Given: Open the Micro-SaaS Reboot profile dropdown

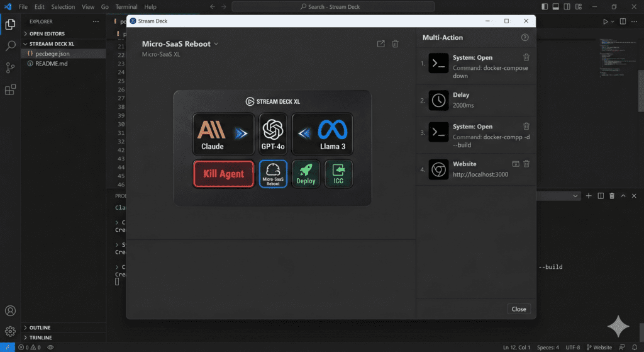Looking at the screenshot, I should tap(216, 44).
